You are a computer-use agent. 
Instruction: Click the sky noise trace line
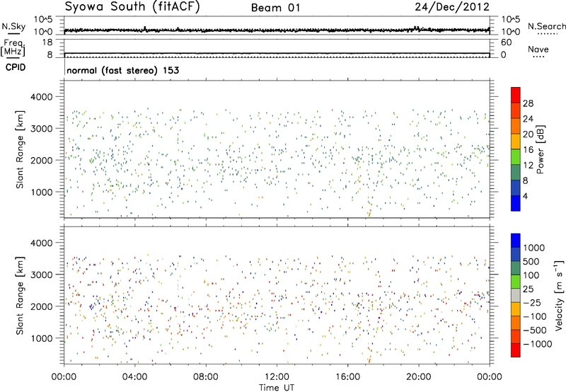click(x=277, y=30)
